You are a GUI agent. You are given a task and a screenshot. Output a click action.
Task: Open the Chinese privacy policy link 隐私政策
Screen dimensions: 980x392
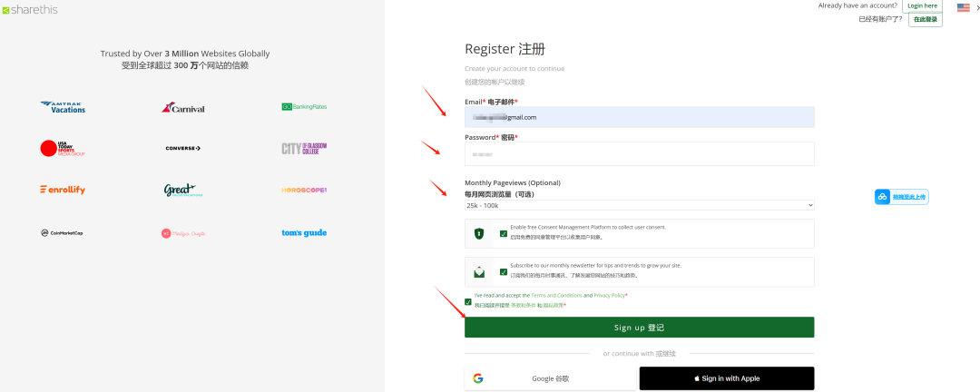tap(554, 305)
